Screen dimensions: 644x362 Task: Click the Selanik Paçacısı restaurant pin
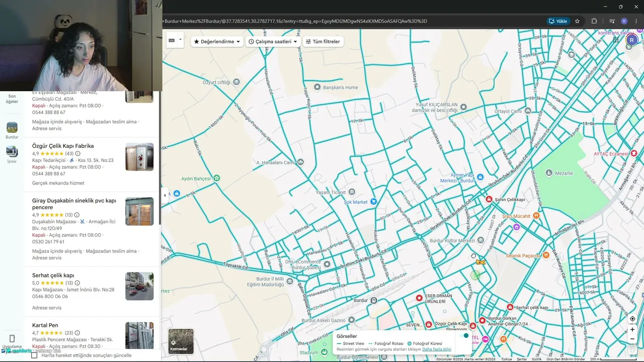point(546,255)
